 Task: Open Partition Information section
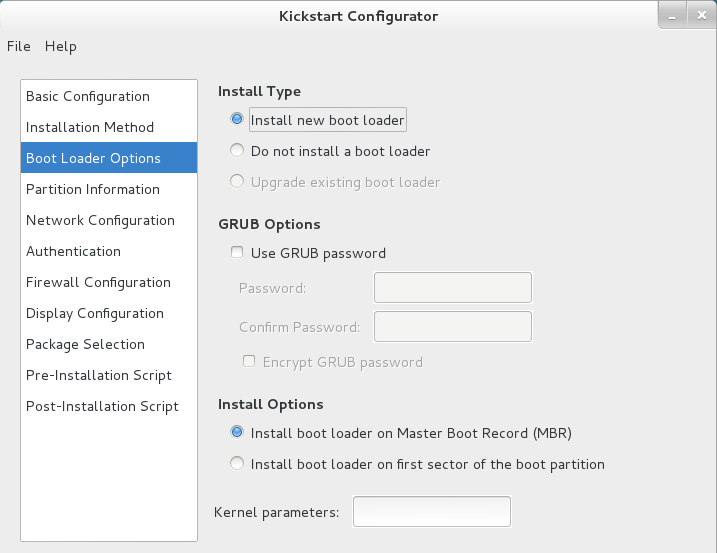point(93,189)
